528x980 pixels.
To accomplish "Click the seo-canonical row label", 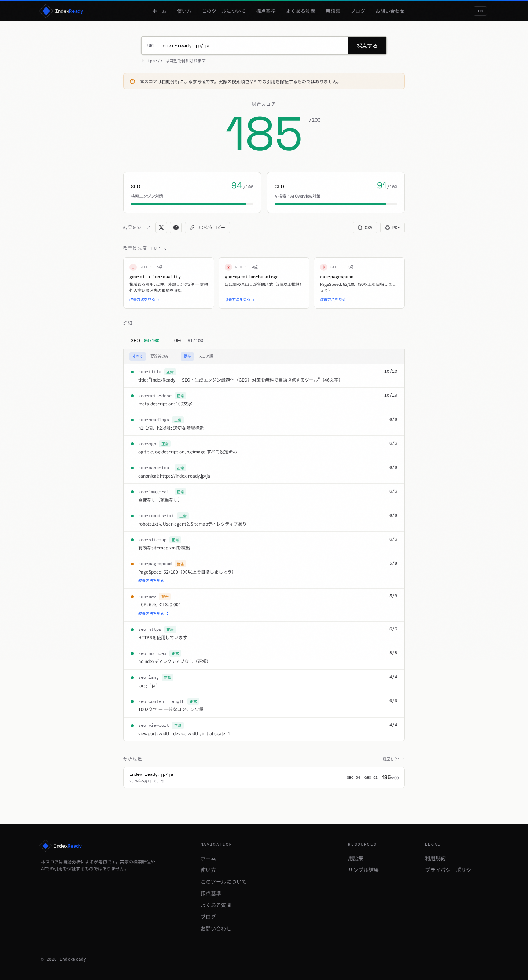I will coord(155,468).
